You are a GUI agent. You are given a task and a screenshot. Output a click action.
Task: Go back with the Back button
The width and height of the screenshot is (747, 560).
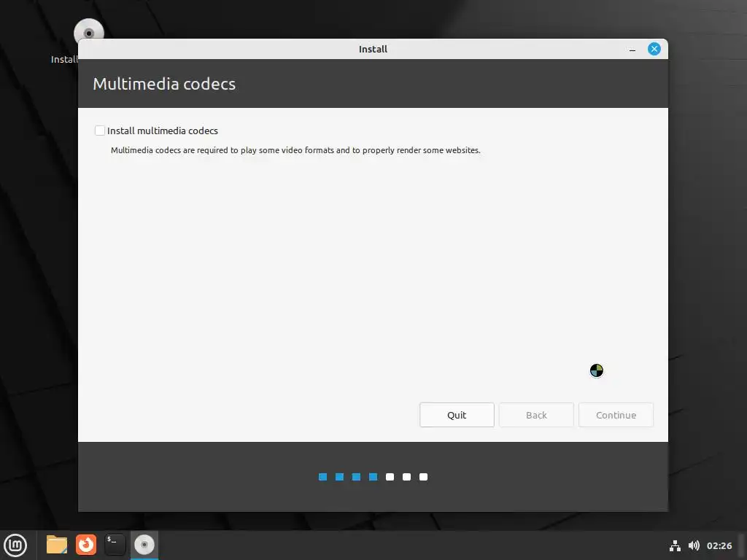(x=536, y=415)
